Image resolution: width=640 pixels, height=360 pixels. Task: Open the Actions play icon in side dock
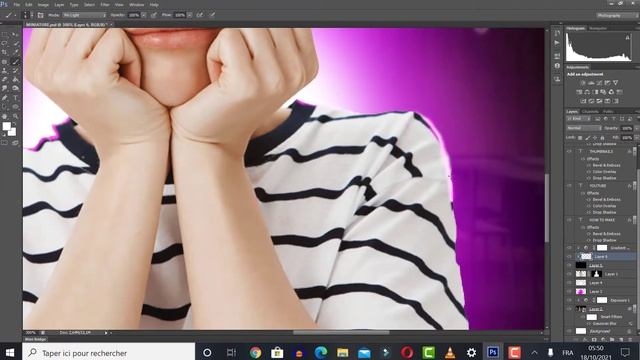click(557, 43)
